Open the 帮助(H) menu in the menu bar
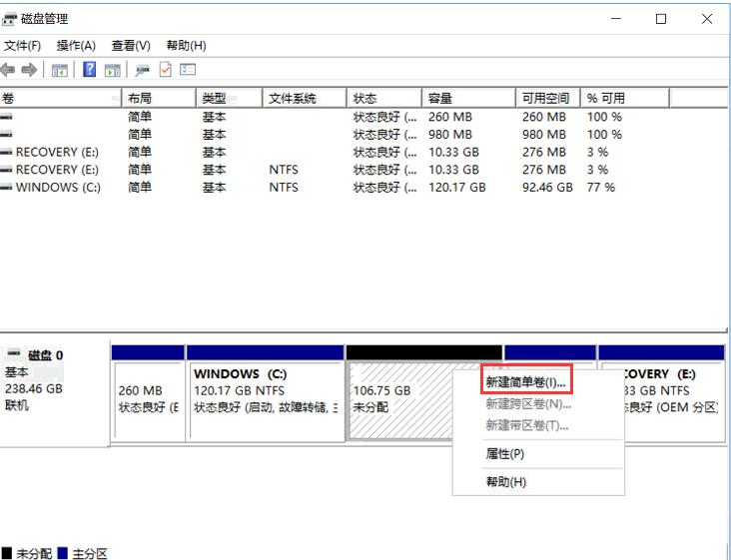Image resolution: width=731 pixels, height=560 pixels. 186,46
